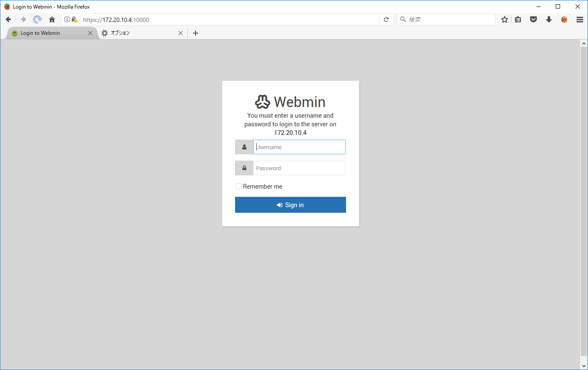Click the Webmin logo icon

[x=263, y=102]
